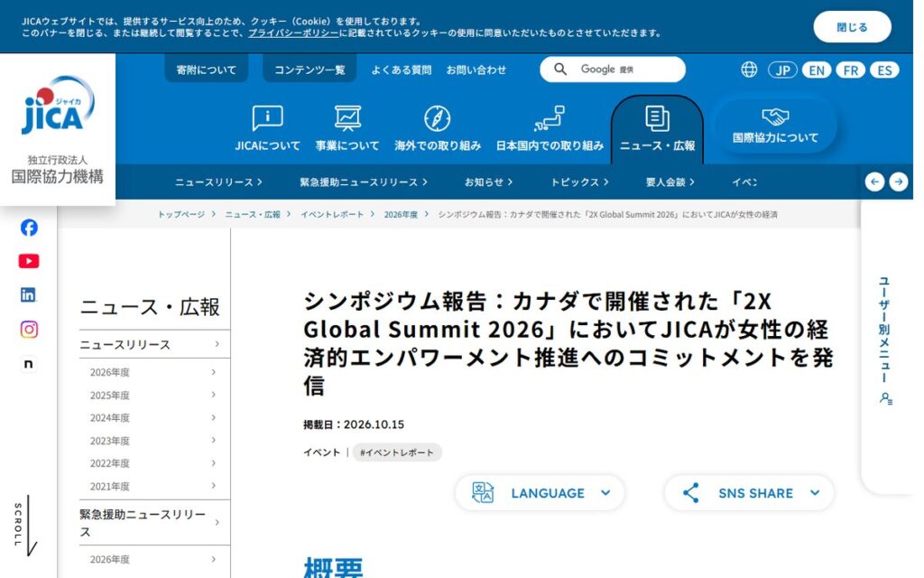The image size is (924, 578).
Task: Open 2026年度 under ニュースリリース
Action: click(154, 372)
